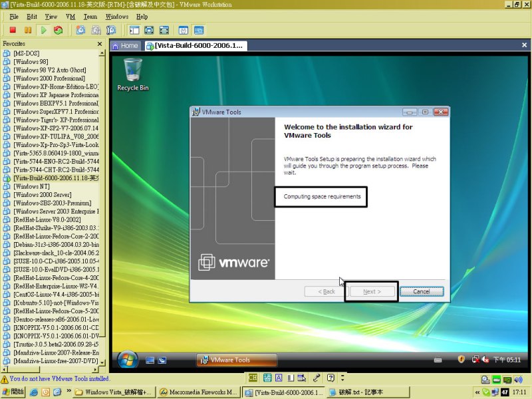Click Show Desktop icon in Vista quick launch
The width and height of the screenshot is (532, 399).
click(150, 360)
